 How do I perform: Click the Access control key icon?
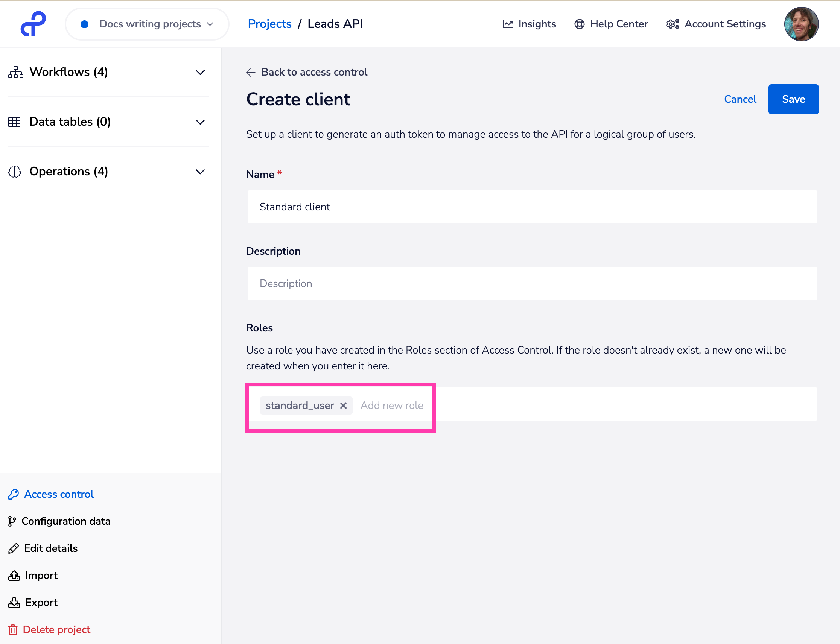[14, 494]
